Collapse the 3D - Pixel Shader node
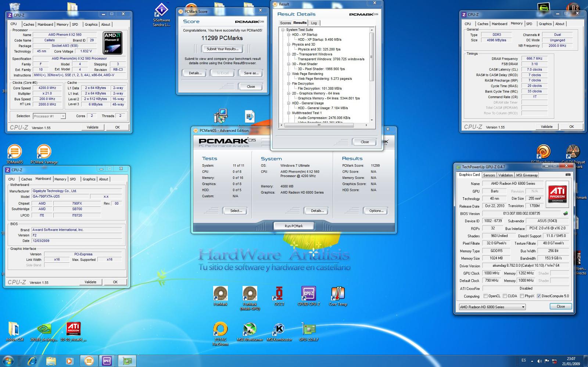Viewport: 588px width, 367px height. tap(289, 64)
